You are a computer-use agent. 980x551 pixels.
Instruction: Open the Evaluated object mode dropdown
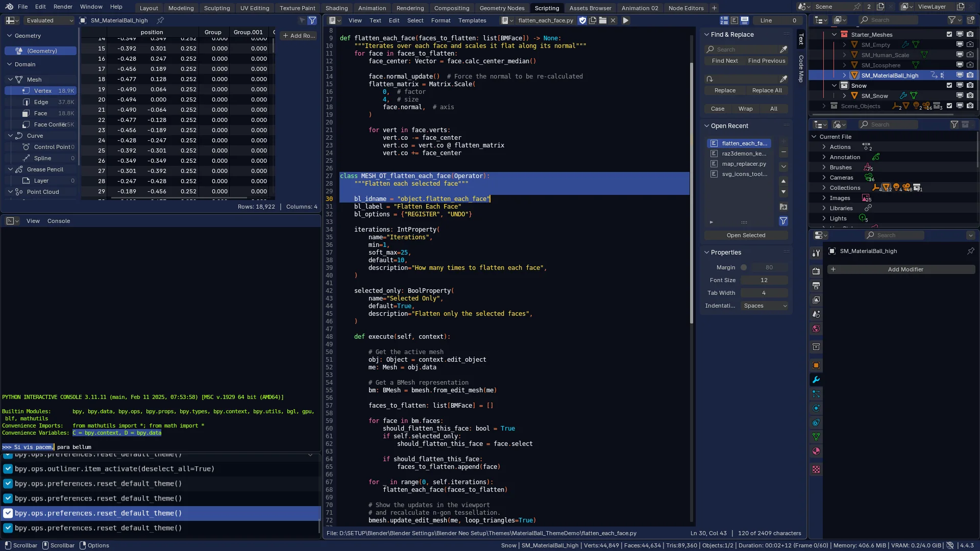click(49, 20)
